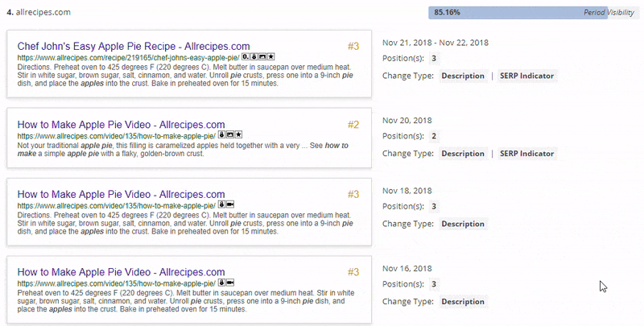Screen dimensions: 644x326
Task: Click the SERP Indicator tag for Nov 20, 2018
Action: pos(527,153)
